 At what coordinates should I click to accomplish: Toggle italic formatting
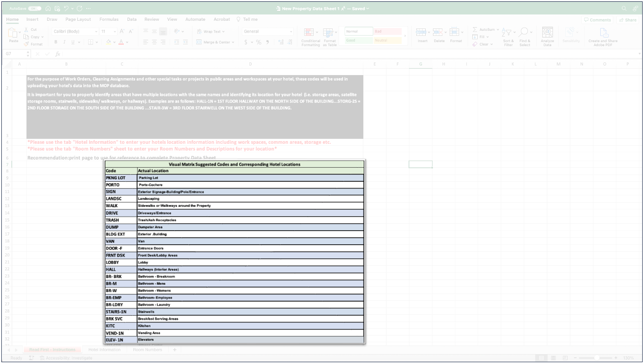(x=64, y=42)
